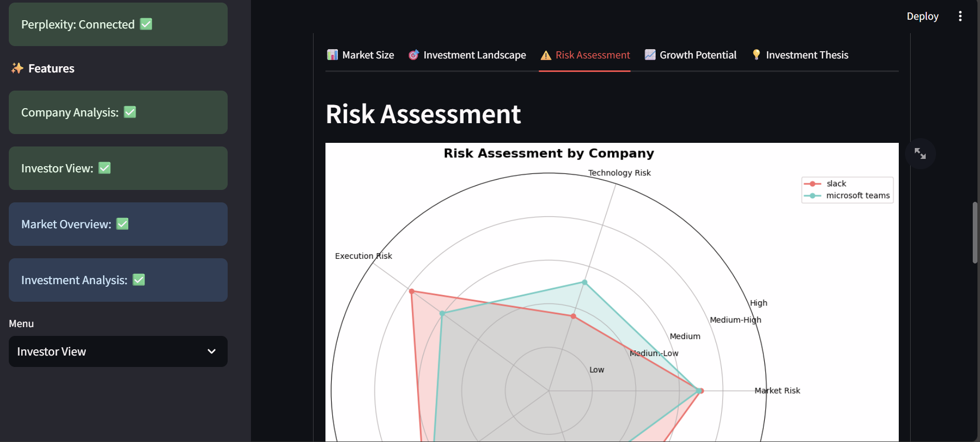Click the Market Overview feature card

tap(118, 224)
